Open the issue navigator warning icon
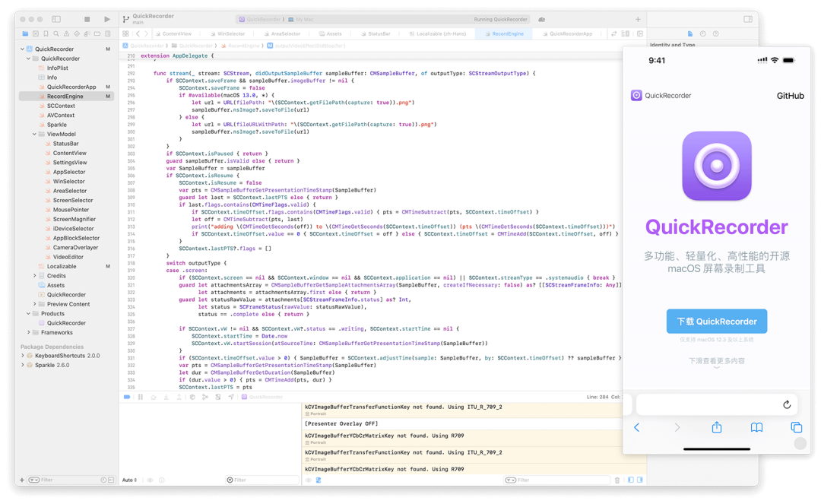 pos(66,33)
